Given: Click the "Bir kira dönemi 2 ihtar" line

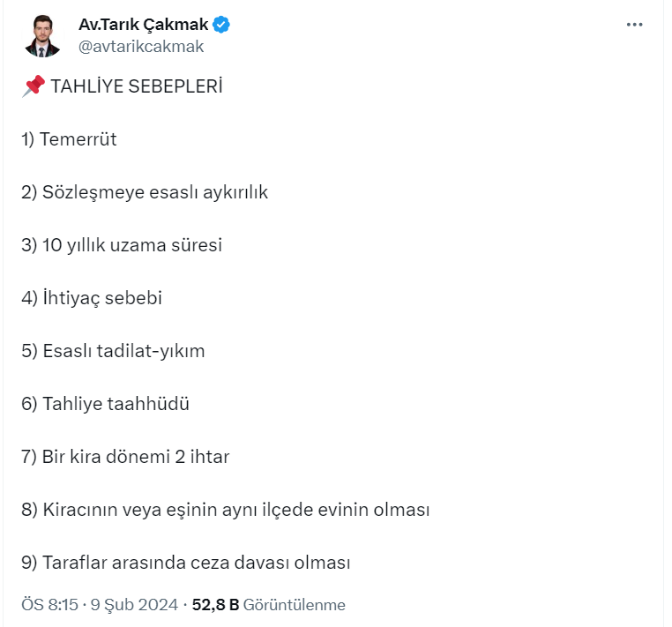Looking at the screenshot, I should pos(125,457).
